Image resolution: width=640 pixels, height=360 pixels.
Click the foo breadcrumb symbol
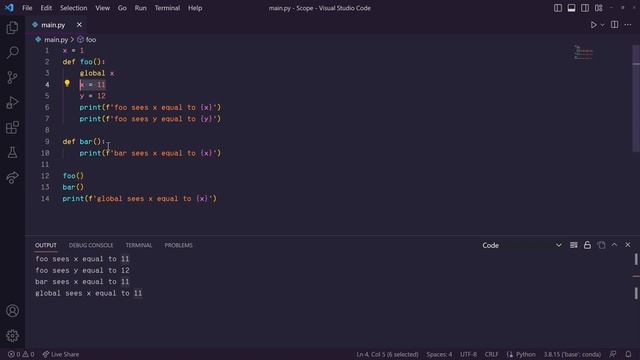(x=87, y=40)
